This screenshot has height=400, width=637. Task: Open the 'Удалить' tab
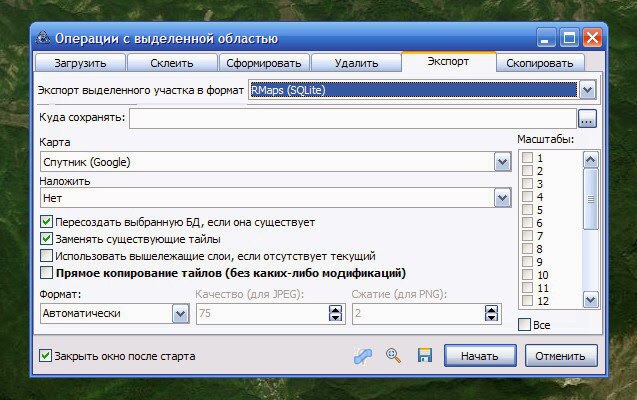click(x=356, y=63)
